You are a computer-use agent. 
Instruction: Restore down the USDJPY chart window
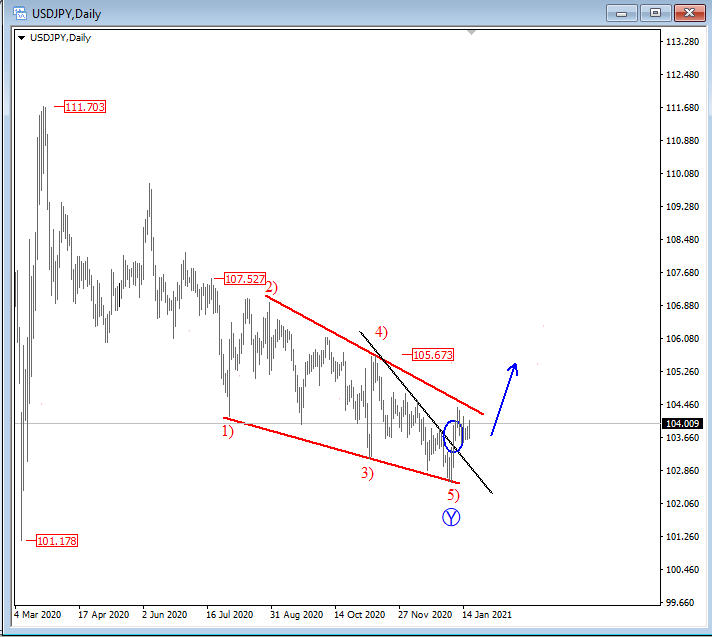[656, 12]
